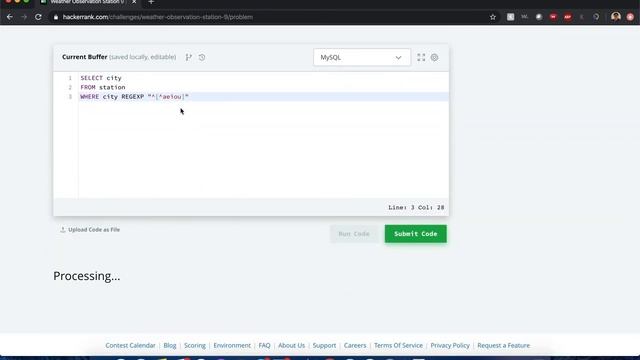The height and width of the screenshot is (360, 640).
Task: Click the browser forward arrow
Action: [24, 17]
